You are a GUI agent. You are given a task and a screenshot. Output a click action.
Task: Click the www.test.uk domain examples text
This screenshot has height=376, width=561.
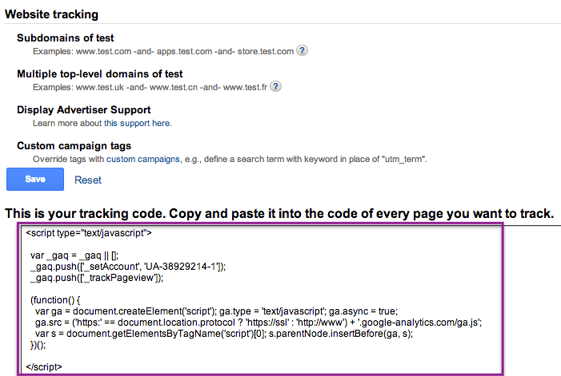click(x=150, y=87)
